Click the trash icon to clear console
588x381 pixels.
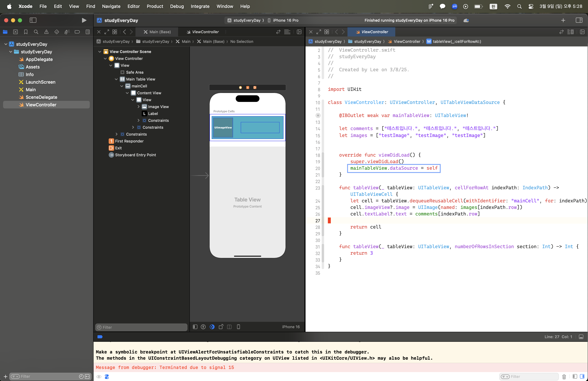click(x=564, y=377)
